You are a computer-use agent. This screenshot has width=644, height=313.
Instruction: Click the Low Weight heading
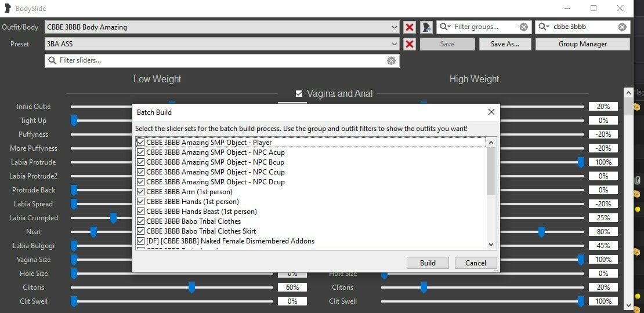(157, 79)
